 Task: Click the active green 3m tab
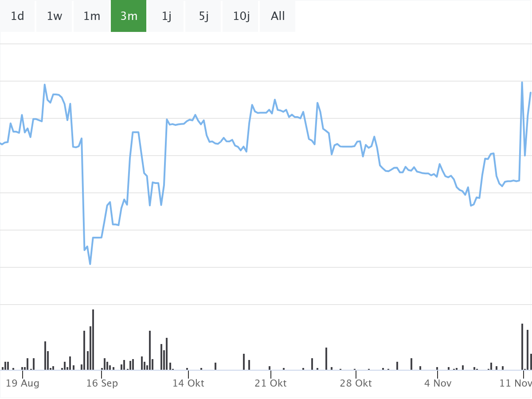(x=129, y=16)
